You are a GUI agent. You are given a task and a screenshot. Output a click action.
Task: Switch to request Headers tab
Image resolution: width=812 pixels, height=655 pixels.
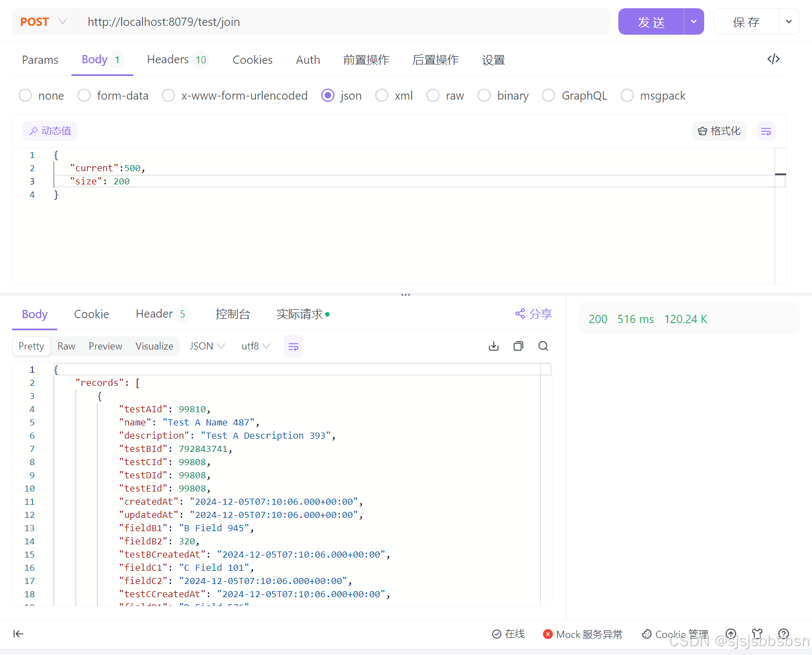pyautogui.click(x=177, y=59)
